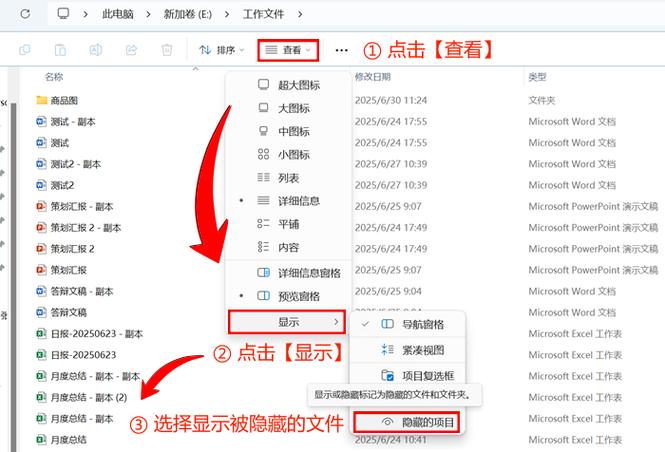Sort by the 名称 column header
Image resolution: width=665 pixels, height=452 pixels.
click(54, 77)
